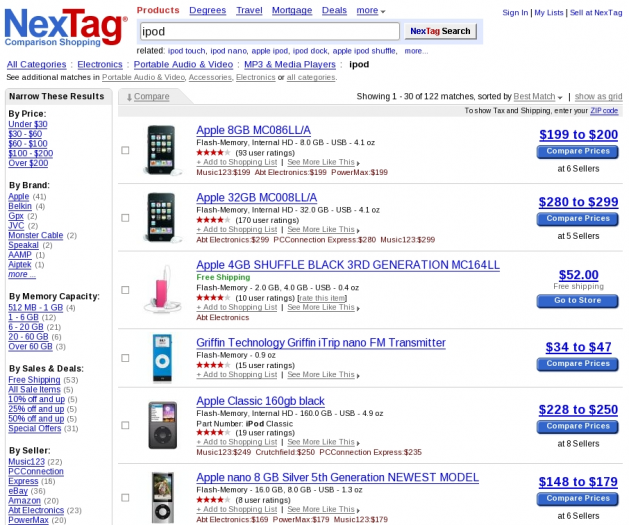
Task: Click the NexTag Search button
Action: tap(440, 31)
